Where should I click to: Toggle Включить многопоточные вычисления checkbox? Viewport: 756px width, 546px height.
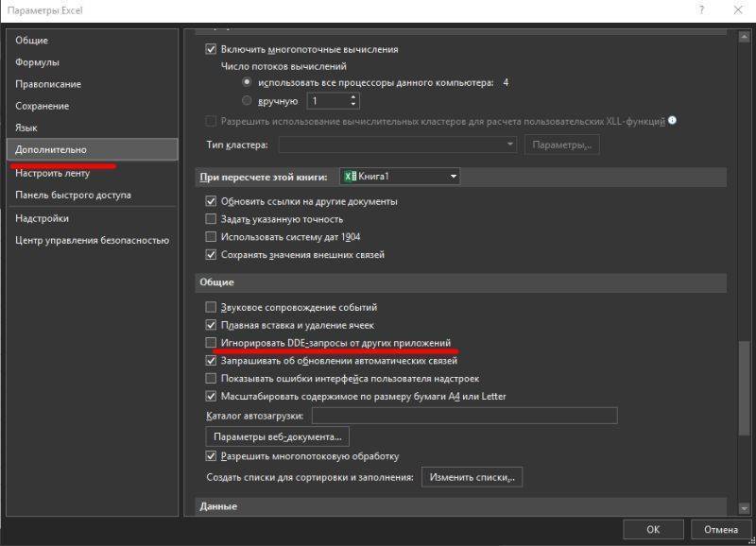211,49
